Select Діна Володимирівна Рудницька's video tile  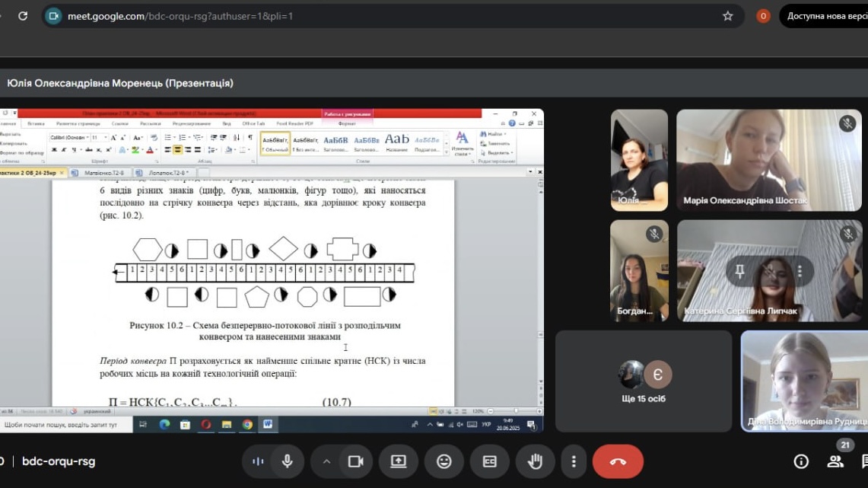point(804,381)
